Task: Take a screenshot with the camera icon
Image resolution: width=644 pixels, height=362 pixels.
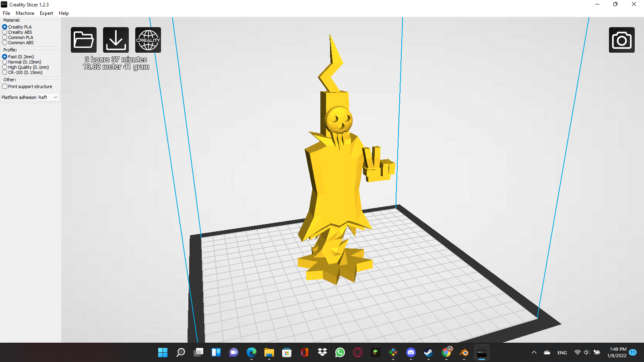Action: coord(622,40)
